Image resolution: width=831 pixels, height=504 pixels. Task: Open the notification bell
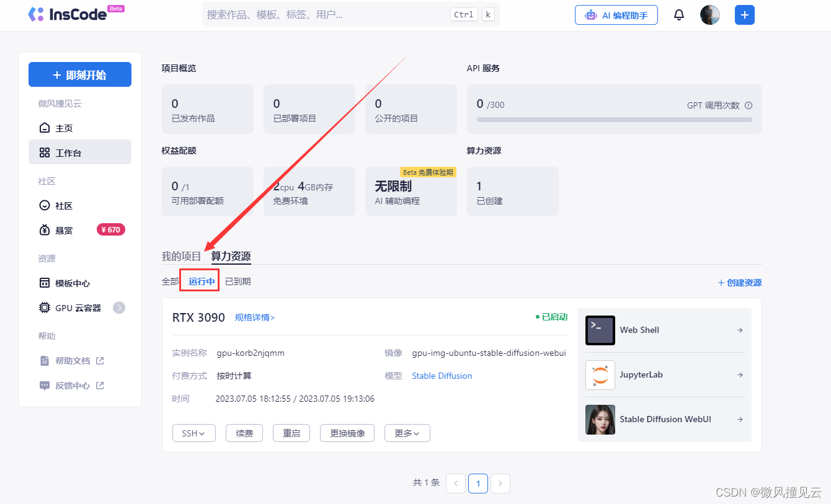click(679, 15)
